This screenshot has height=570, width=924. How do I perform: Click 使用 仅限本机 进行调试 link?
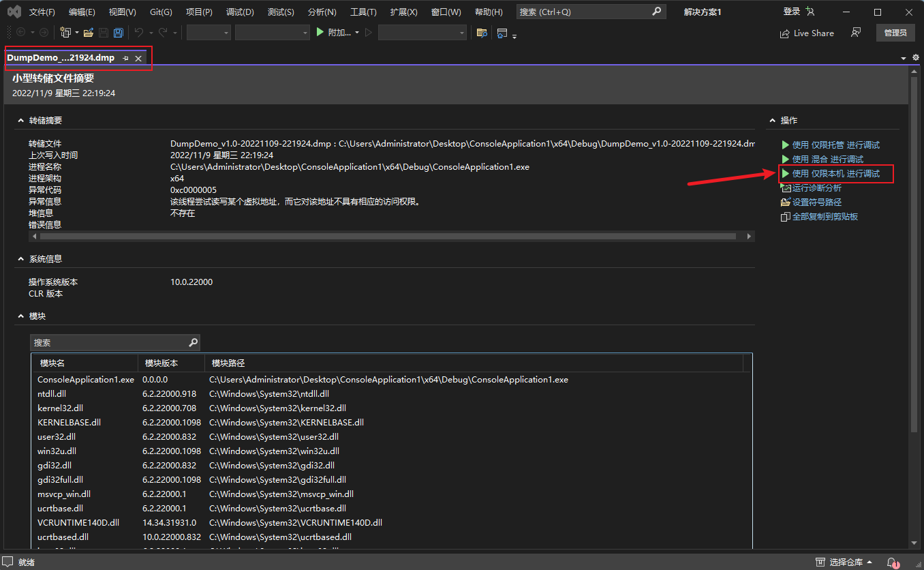point(835,174)
